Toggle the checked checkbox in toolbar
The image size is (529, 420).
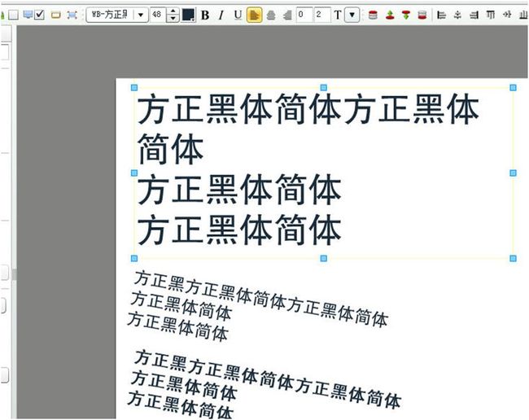40,15
